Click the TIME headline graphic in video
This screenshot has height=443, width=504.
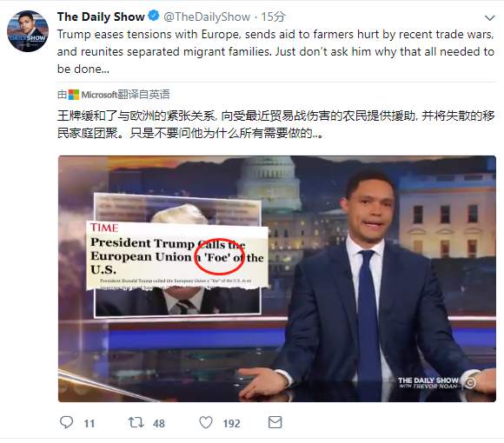click(x=177, y=255)
